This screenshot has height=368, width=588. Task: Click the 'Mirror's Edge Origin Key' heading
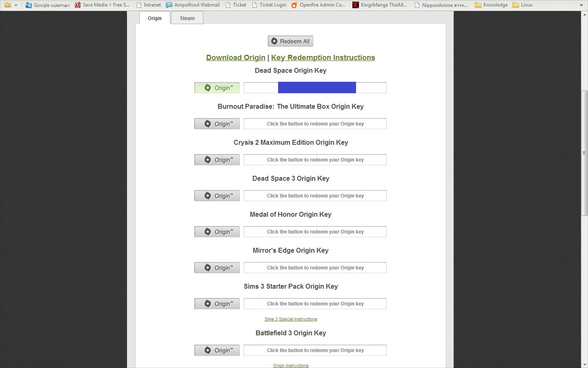(291, 251)
